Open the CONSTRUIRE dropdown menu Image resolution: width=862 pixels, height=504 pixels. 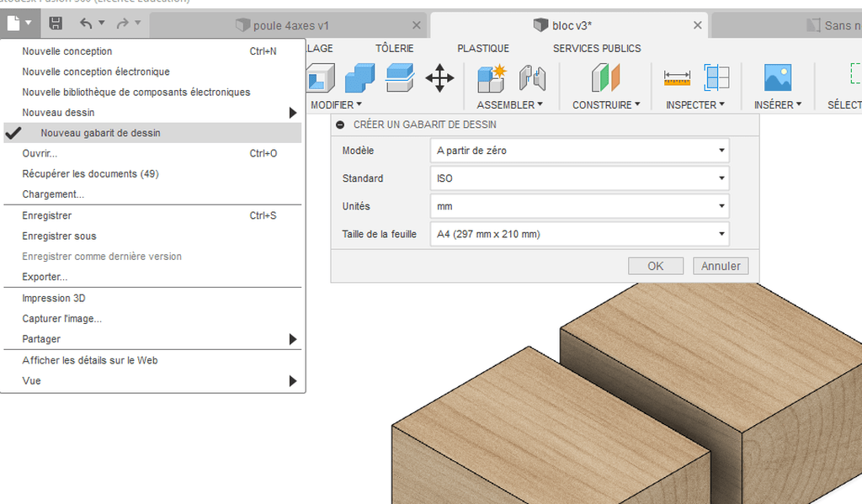click(x=606, y=104)
